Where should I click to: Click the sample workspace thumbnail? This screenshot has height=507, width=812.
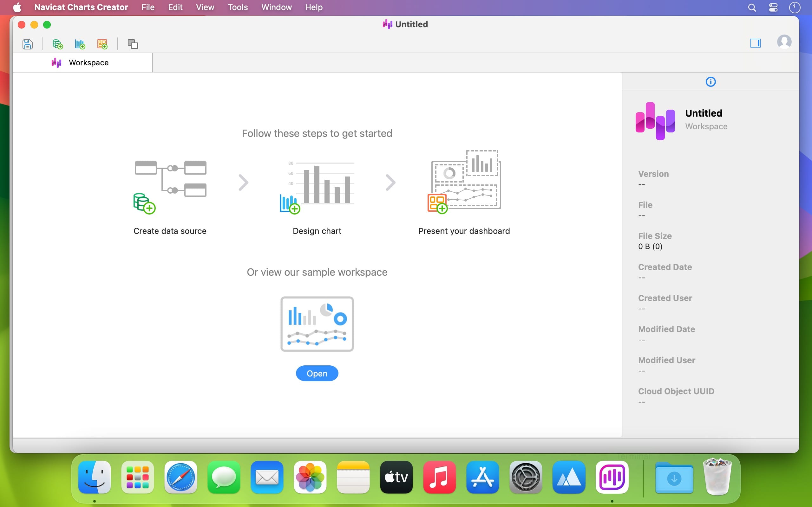point(317,324)
